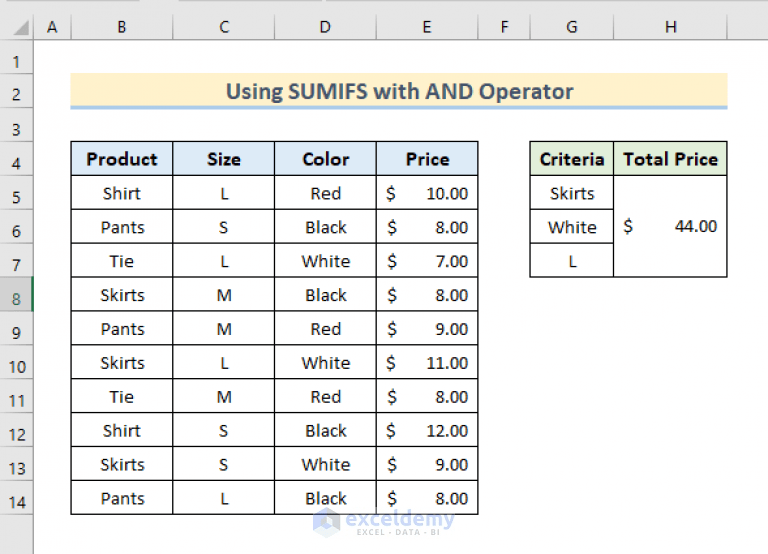This screenshot has width=768, height=554.
Task: Select column C header
Action: click(x=224, y=27)
